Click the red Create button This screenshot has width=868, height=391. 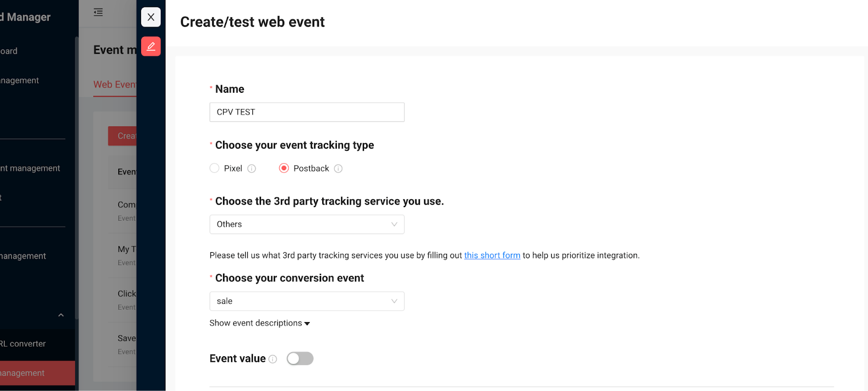[x=123, y=136]
